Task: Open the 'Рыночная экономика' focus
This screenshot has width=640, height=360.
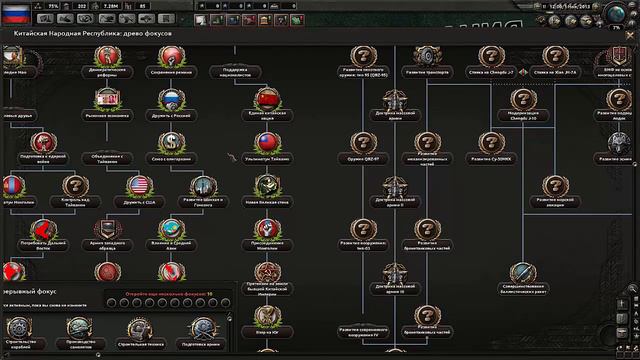Action: tap(107, 100)
